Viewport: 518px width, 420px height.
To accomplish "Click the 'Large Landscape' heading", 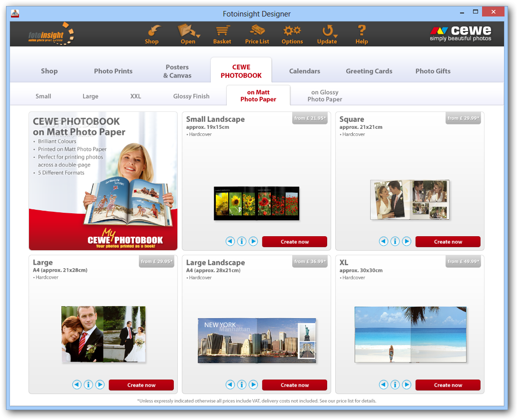I will click(x=215, y=263).
